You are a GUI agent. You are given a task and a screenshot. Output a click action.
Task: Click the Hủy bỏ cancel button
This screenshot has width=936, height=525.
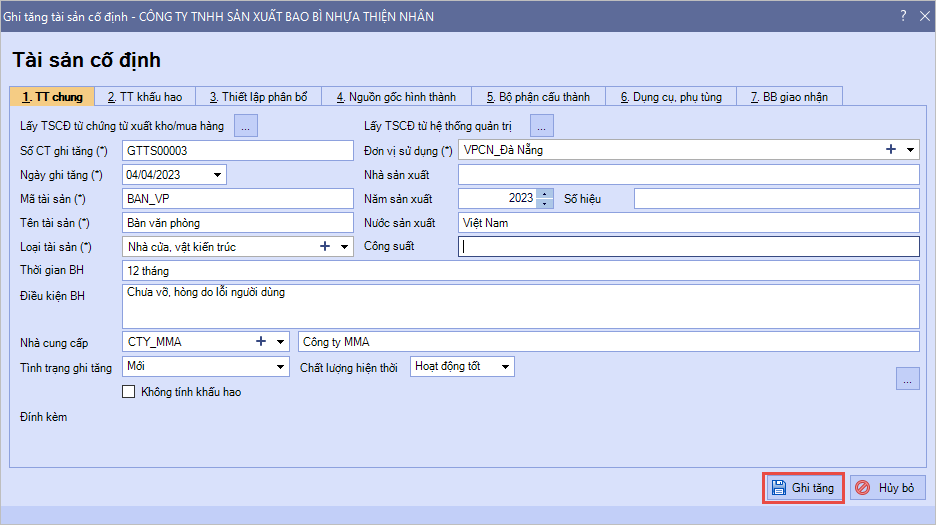point(887,488)
